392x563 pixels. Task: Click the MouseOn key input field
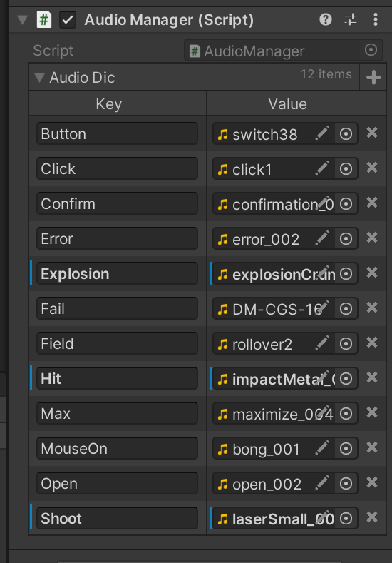[x=118, y=449]
